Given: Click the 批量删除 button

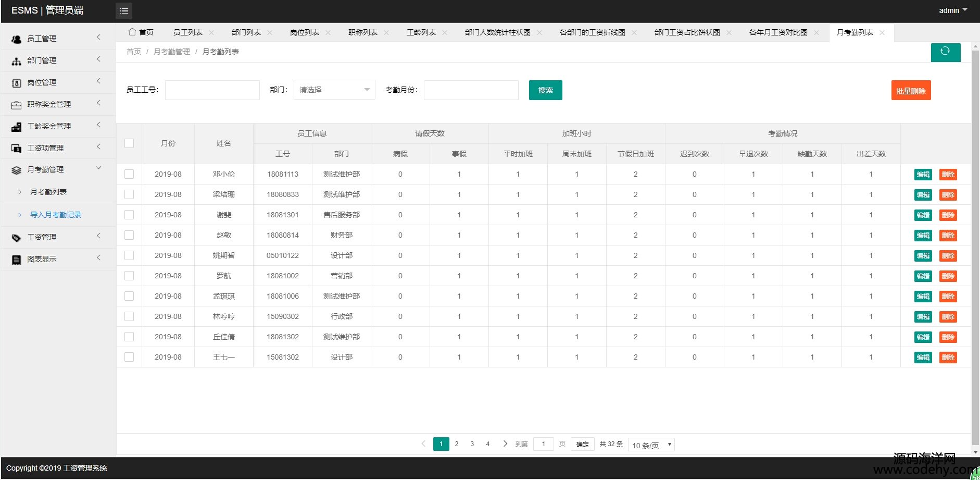Looking at the screenshot, I should click(x=911, y=91).
